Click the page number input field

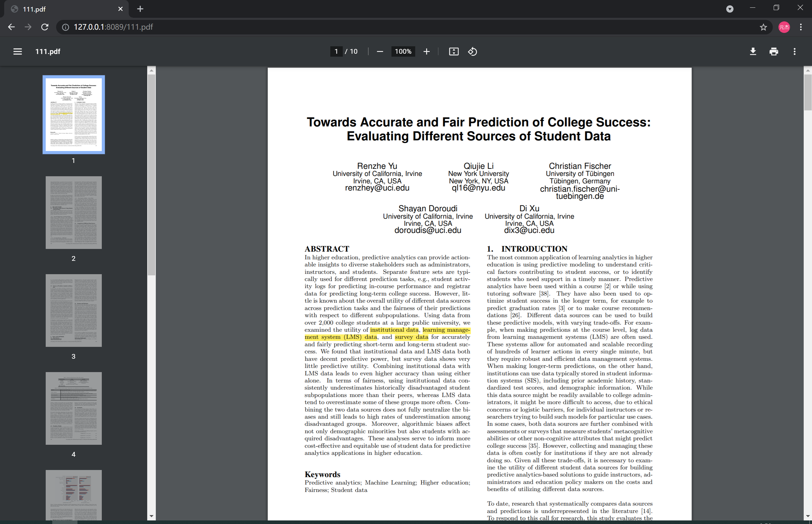(336, 51)
